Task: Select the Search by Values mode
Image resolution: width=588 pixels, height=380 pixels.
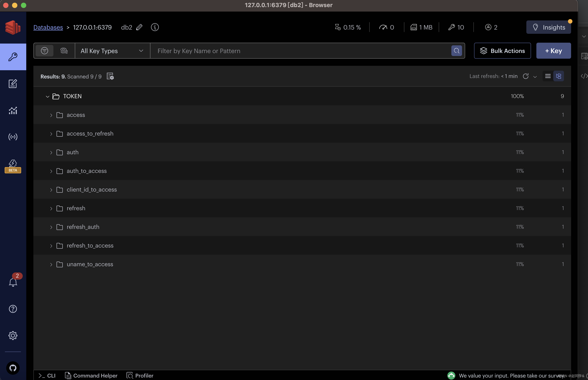Action: pyautogui.click(x=64, y=51)
